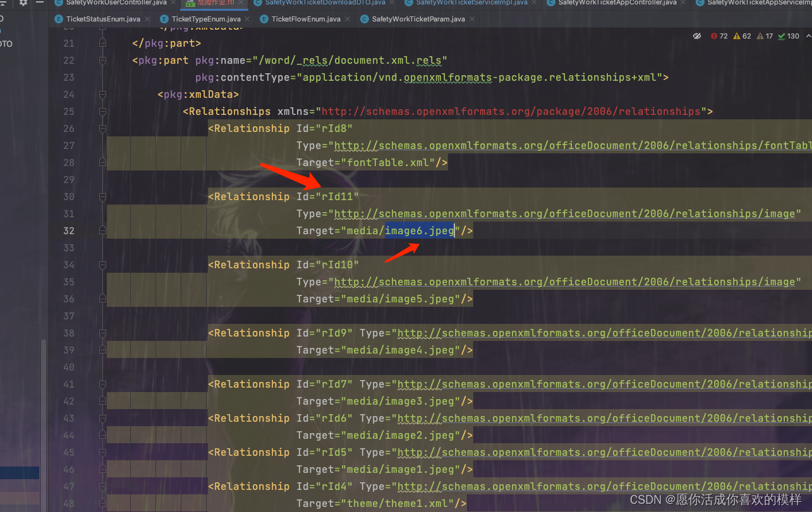Close the TicketTypeEnum.java tab
The height and width of the screenshot is (512, 812).
247,20
